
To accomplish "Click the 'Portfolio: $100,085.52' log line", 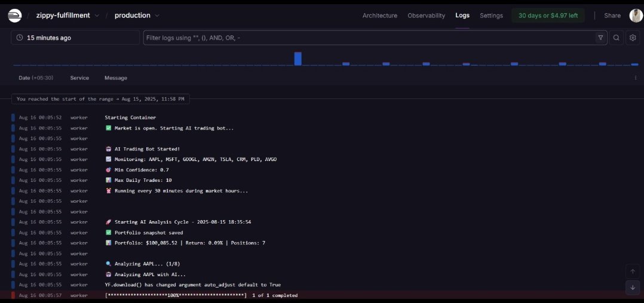I will click(x=322, y=243).
